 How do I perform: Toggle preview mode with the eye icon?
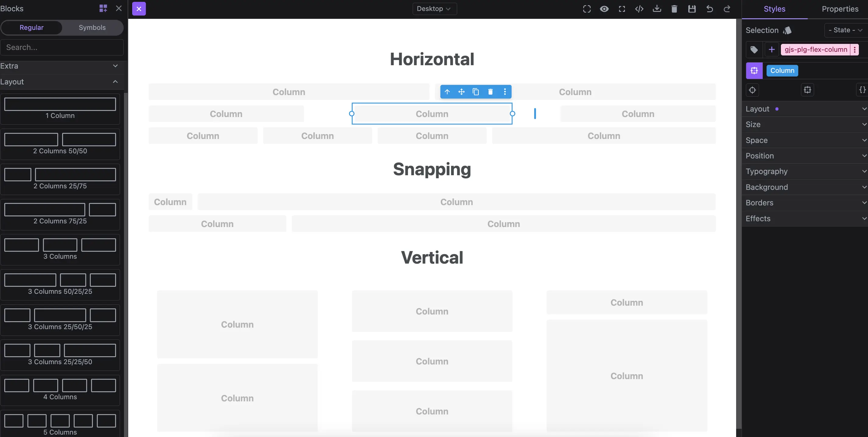[604, 9]
